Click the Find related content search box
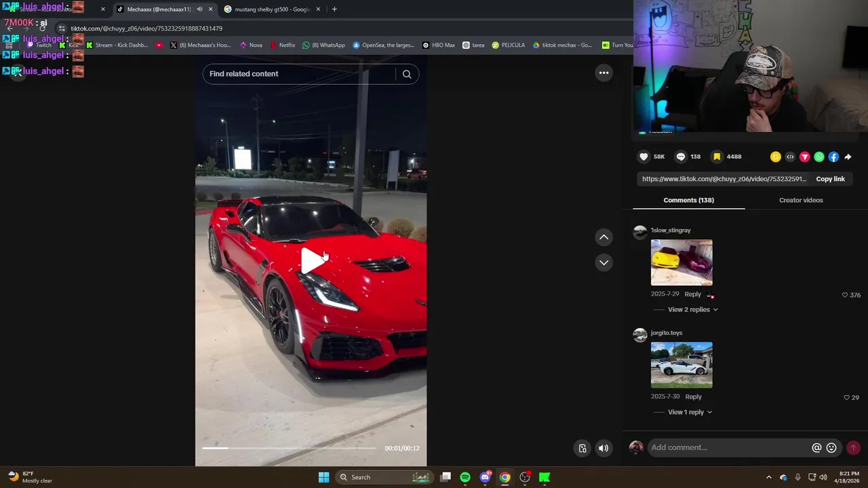 click(299, 74)
